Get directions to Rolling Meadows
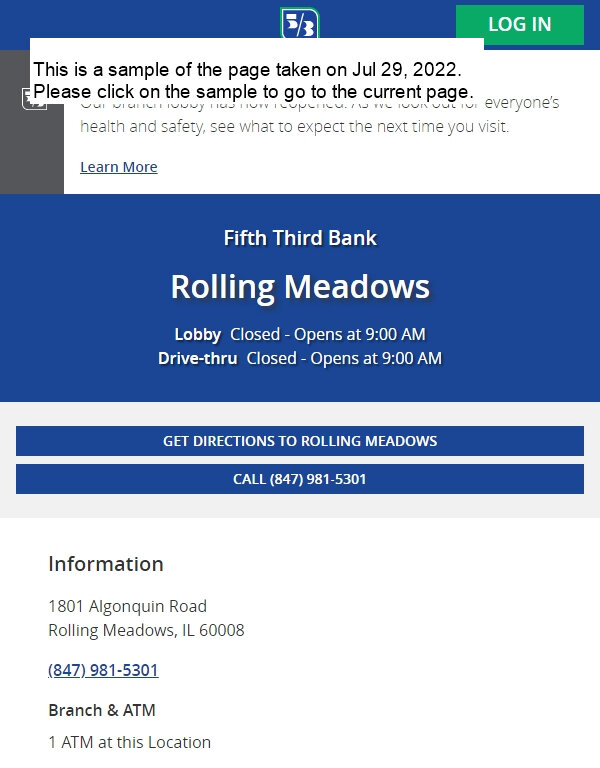Image resolution: width=600 pixels, height=768 pixels. click(x=300, y=441)
